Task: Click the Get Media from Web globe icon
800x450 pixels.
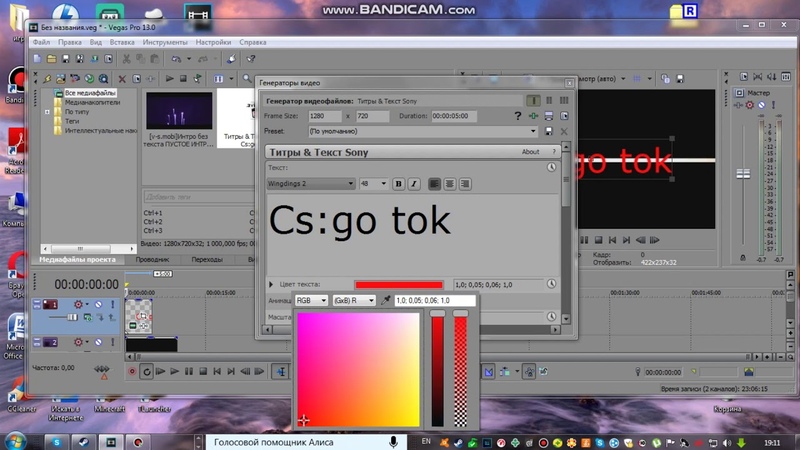Action: click(x=89, y=79)
